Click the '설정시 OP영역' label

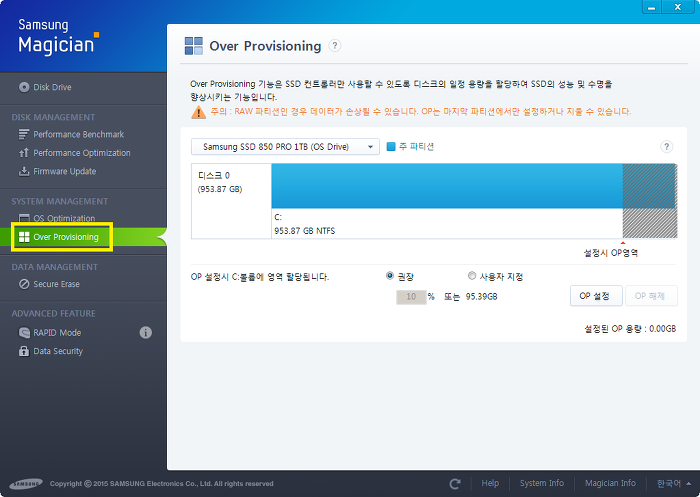(x=611, y=253)
